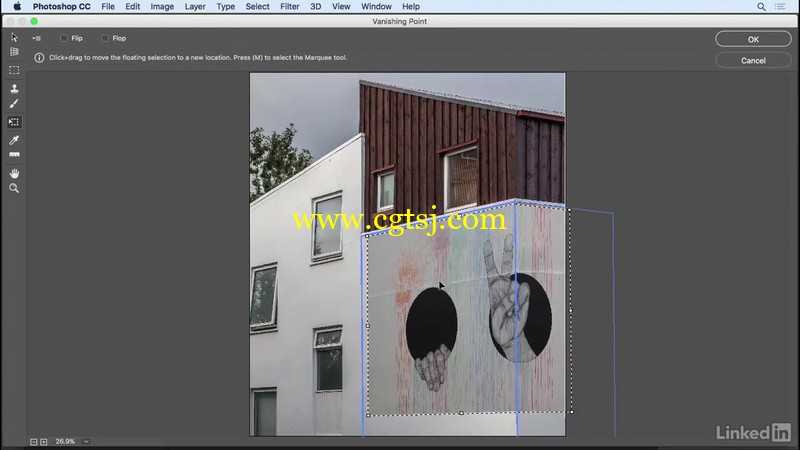The image size is (800, 450).
Task: Open the Photoshop CC menu
Action: [62, 7]
